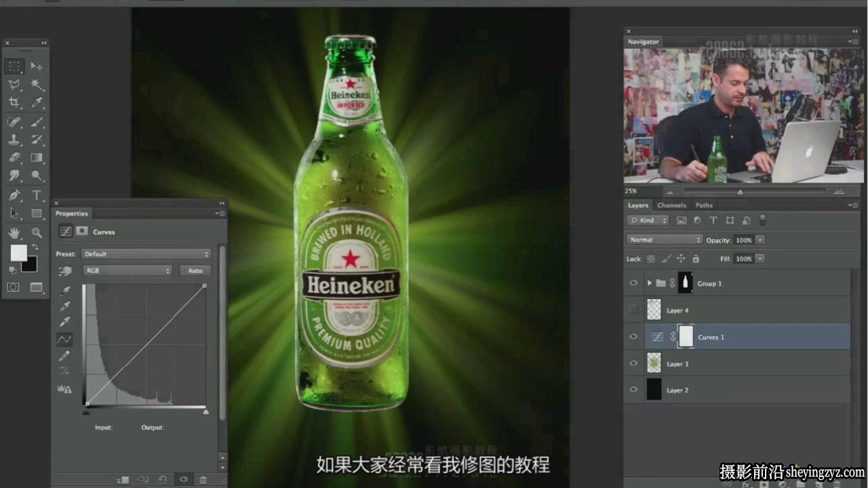The height and width of the screenshot is (488, 868).
Task: Show the hidden Layer 4
Action: tap(634, 310)
